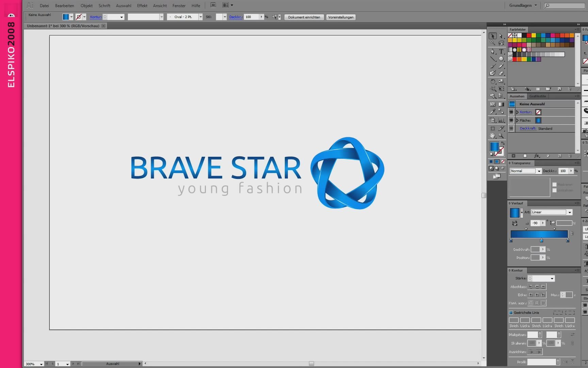Click the Fläche blue gradient swatch

538,120
